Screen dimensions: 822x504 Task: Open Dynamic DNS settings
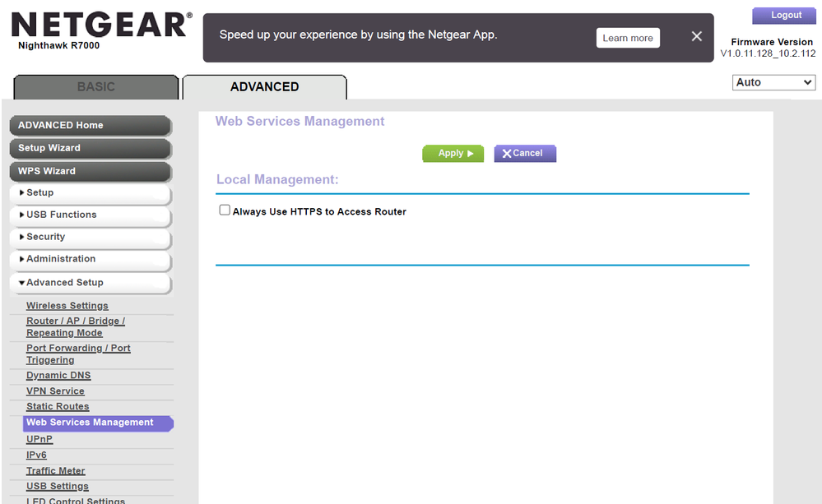[x=58, y=376]
